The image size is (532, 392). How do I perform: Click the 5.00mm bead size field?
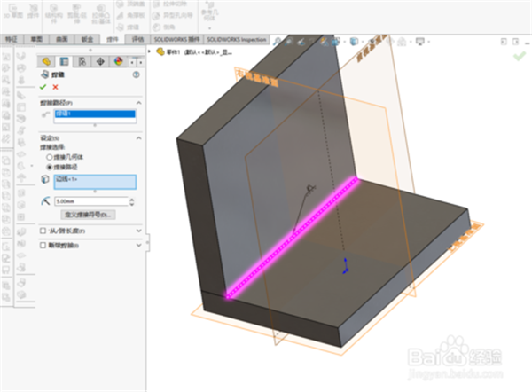point(90,201)
